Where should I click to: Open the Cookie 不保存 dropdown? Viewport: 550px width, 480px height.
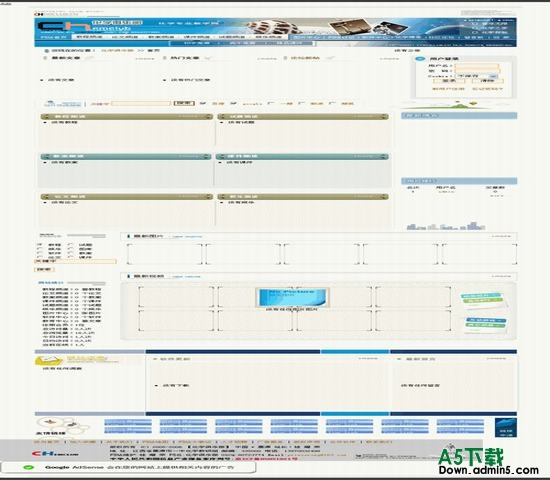[x=476, y=76]
